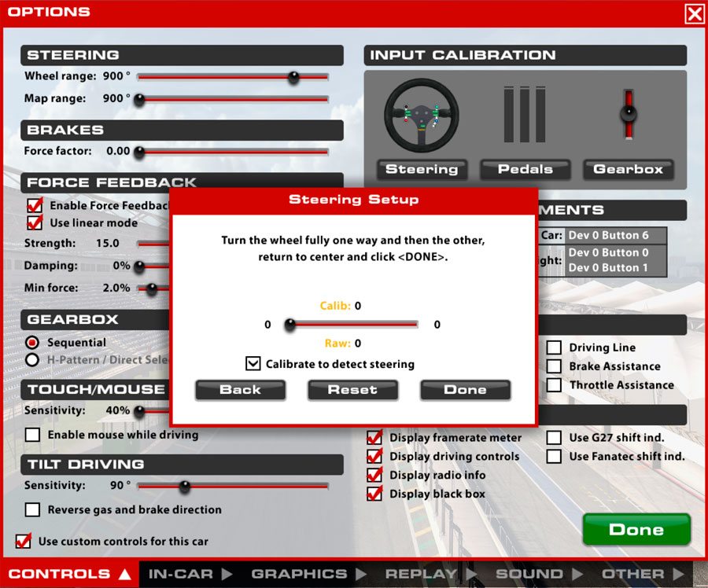The width and height of the screenshot is (708, 588).
Task: Switch to the Graphics tab
Action: tap(308, 574)
